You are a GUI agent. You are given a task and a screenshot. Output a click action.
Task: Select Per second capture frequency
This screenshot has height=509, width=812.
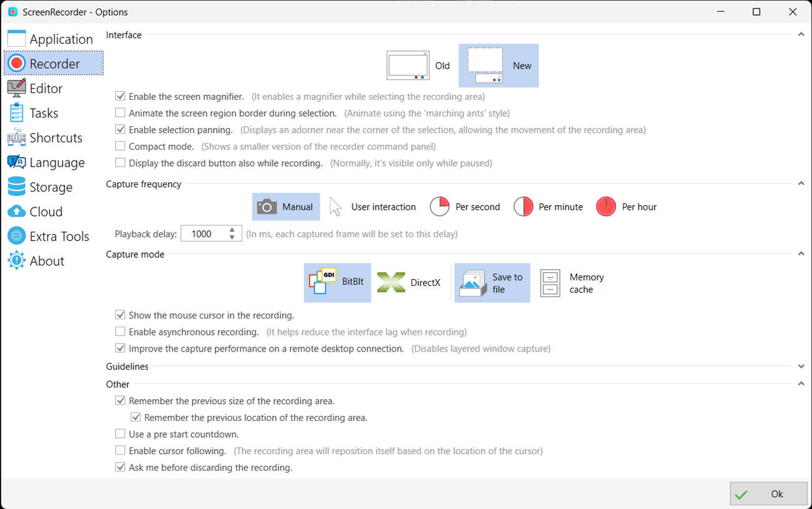click(x=465, y=206)
